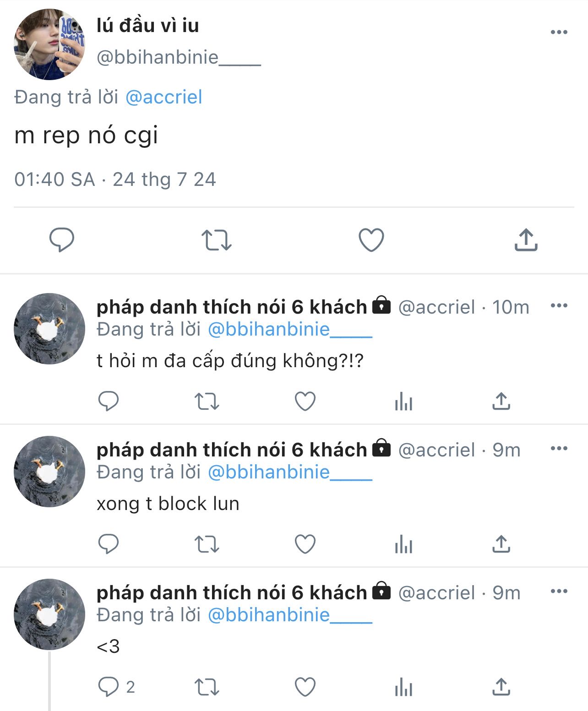Reply to the main tweet 'm rep nó cgi'
Viewport: 588px width, 711px height.
point(62,240)
